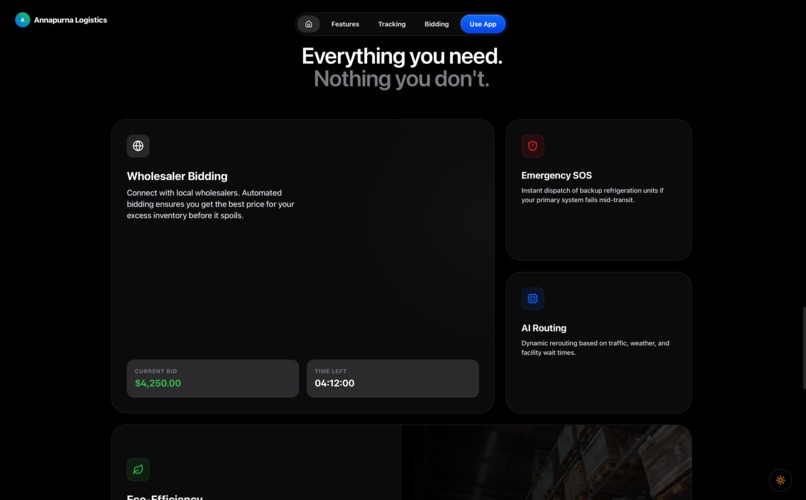Click the TIME LEFT label

pyautogui.click(x=331, y=371)
